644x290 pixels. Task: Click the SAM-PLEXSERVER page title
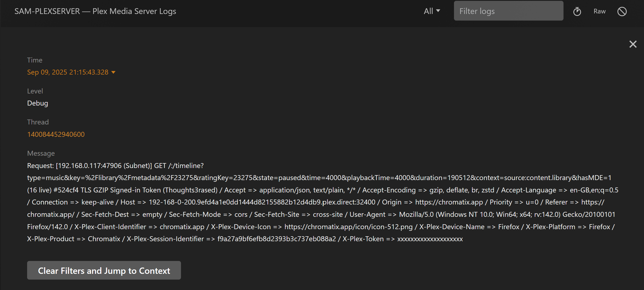95,11
